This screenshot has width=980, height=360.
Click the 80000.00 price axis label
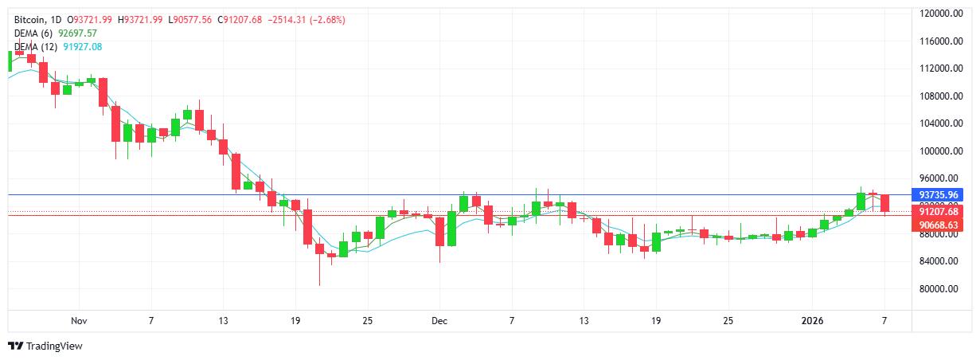941,289
